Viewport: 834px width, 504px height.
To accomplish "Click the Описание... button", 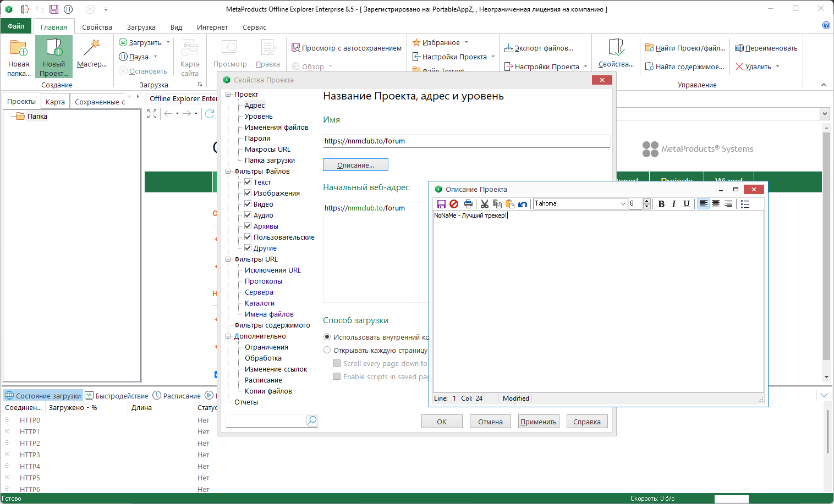I will [355, 165].
